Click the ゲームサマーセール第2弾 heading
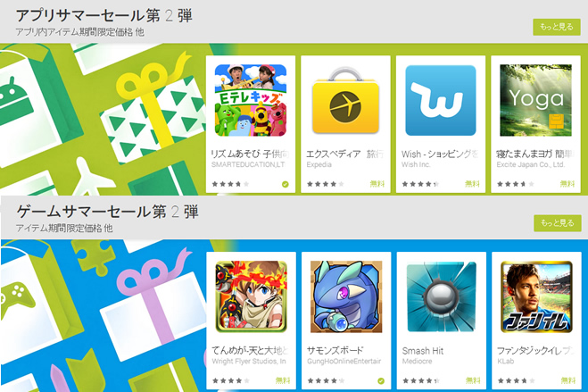The image size is (588, 392). (x=107, y=212)
